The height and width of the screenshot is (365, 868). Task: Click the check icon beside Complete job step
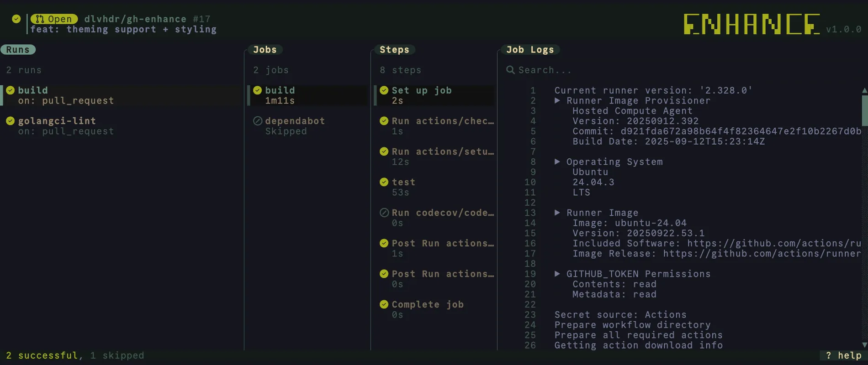384,304
